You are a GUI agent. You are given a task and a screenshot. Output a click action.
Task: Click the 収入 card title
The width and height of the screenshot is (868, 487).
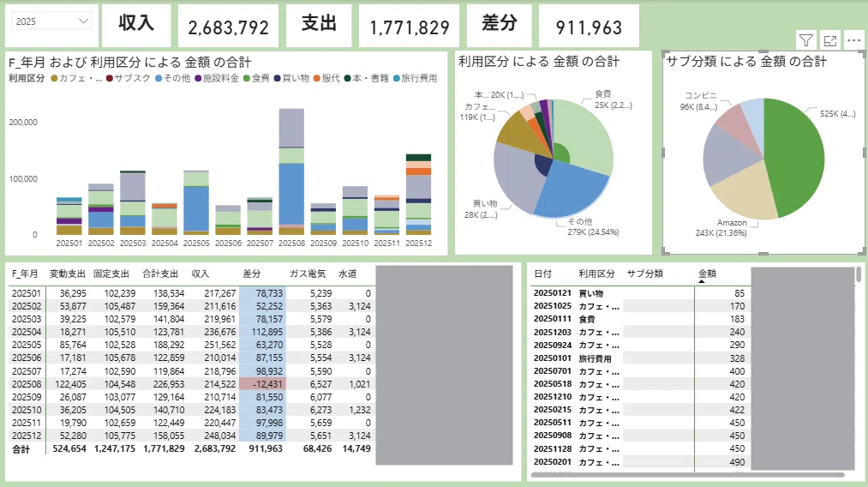click(x=136, y=22)
